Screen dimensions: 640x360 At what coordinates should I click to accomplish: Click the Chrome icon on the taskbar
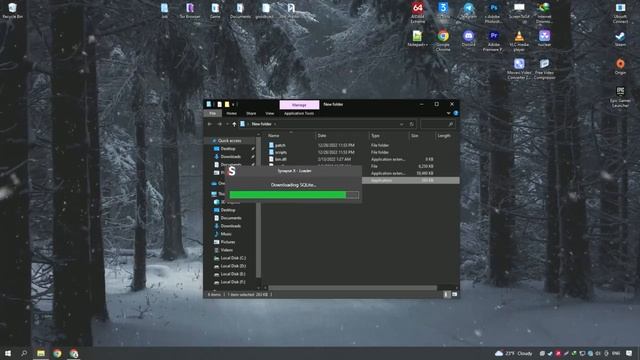click(x=57, y=353)
